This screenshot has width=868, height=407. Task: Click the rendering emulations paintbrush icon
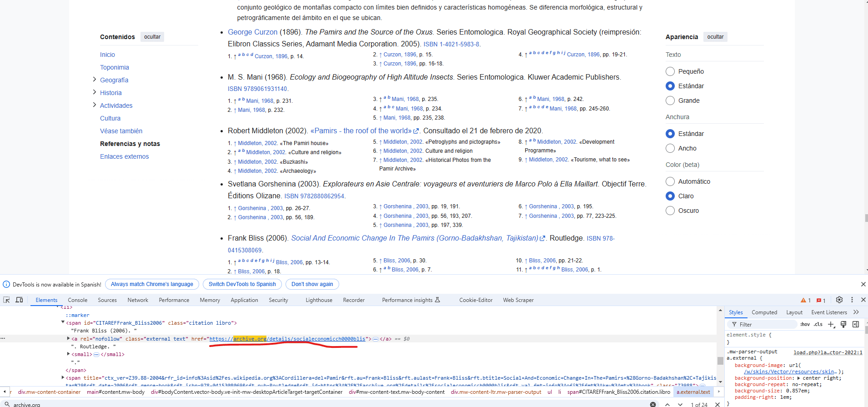coord(843,324)
